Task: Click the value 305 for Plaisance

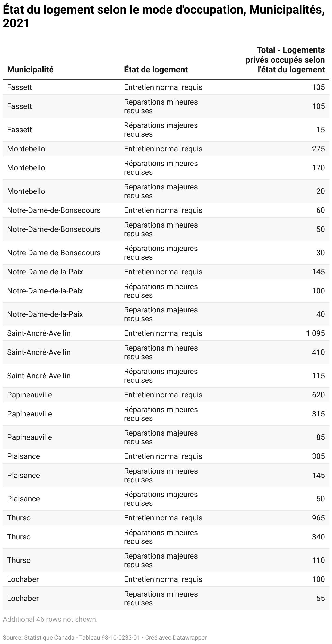Action: tap(318, 456)
